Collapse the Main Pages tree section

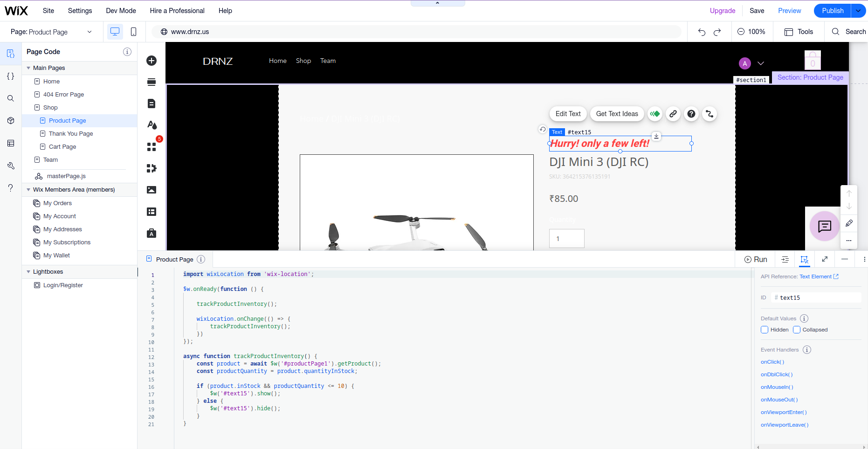tap(28, 68)
